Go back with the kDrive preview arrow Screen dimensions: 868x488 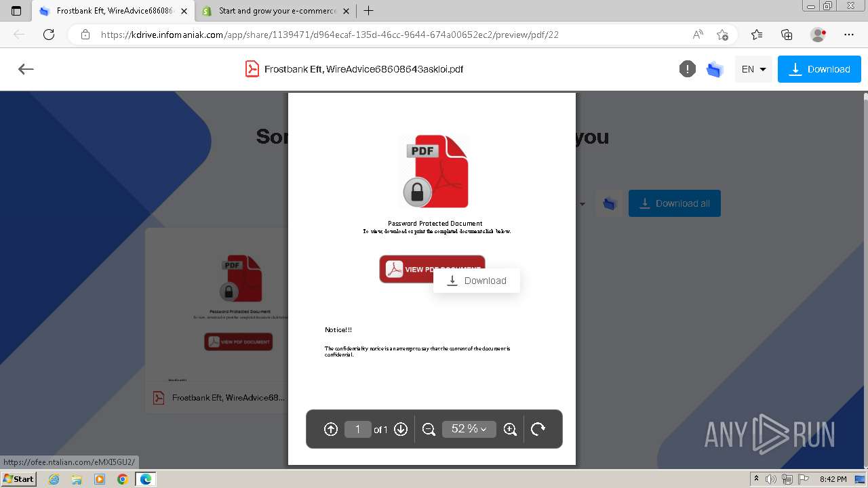click(x=26, y=69)
